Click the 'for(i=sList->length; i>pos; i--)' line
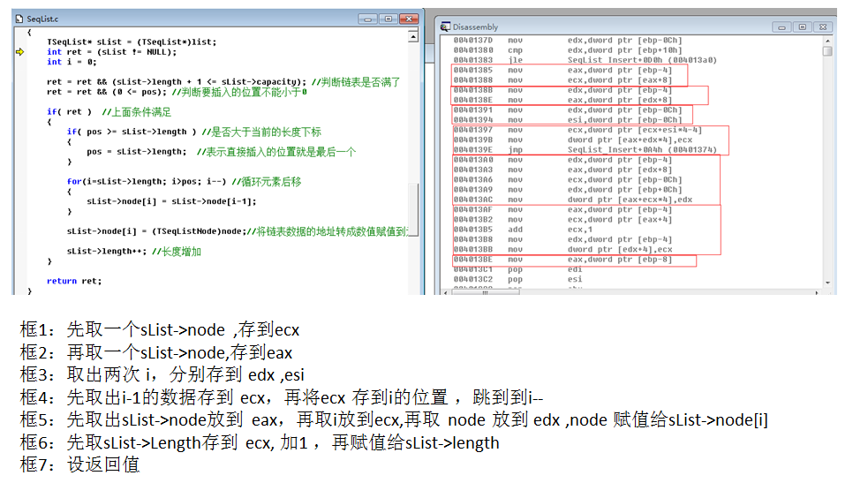Viewport: 868px width, 483px height. tap(184, 182)
